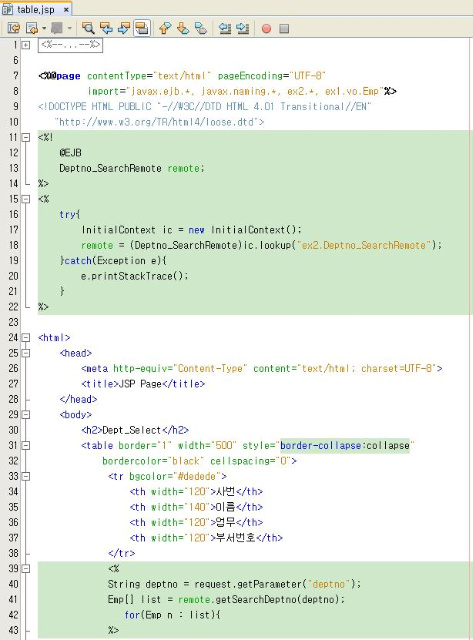Open the Forward history dropdown arrow

pos(69,28)
